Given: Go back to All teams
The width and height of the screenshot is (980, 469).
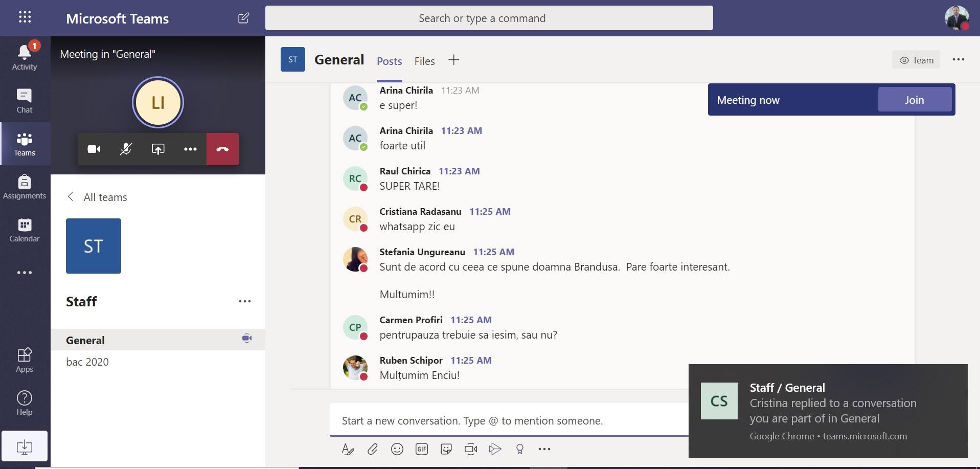Looking at the screenshot, I should 97,197.
